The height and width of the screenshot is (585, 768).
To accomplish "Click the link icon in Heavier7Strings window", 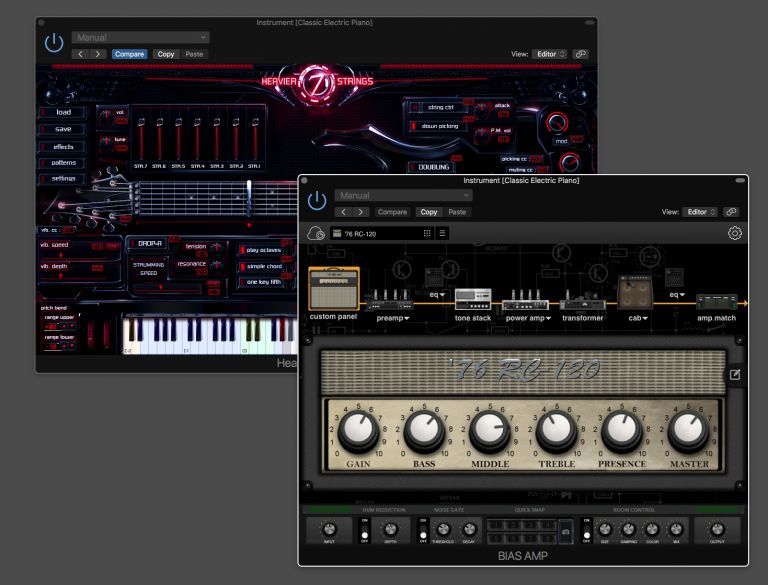I will point(581,54).
